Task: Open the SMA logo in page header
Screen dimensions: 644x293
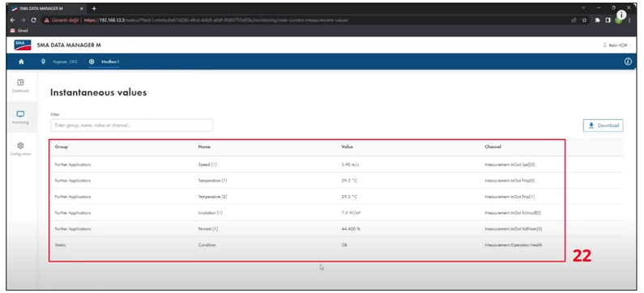Action: [x=22, y=45]
